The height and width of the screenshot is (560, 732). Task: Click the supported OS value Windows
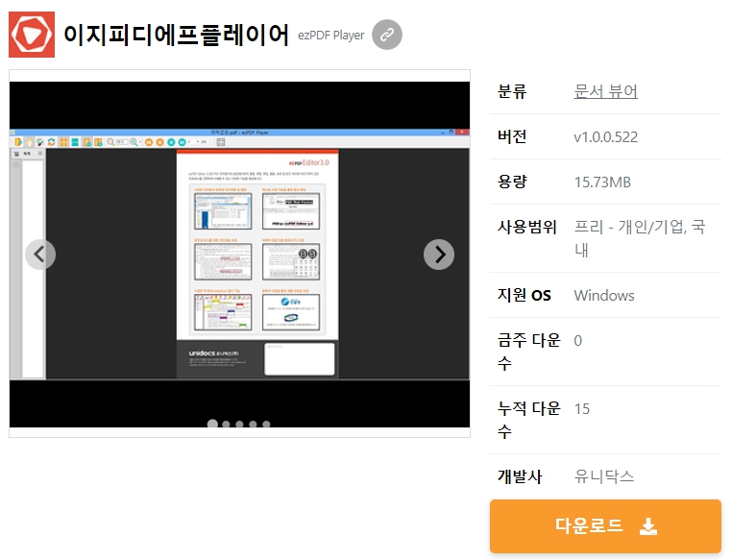click(x=604, y=296)
